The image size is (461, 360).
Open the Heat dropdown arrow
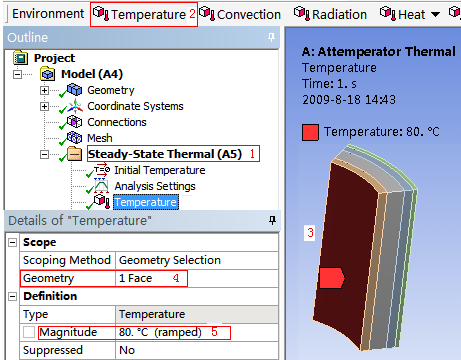pyautogui.click(x=435, y=14)
